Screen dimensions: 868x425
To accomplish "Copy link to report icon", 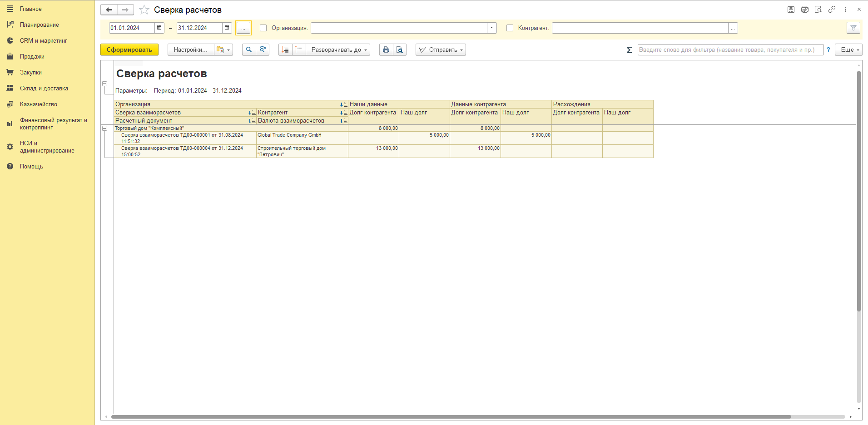I will tap(832, 9).
